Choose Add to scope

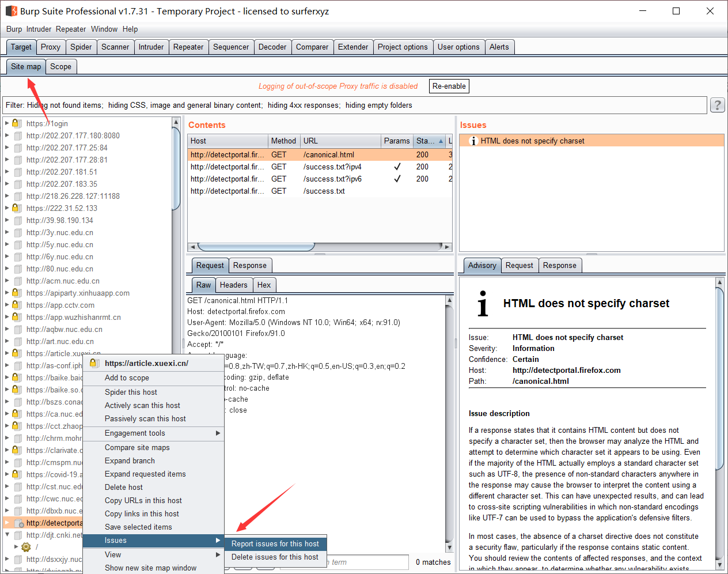(153, 377)
